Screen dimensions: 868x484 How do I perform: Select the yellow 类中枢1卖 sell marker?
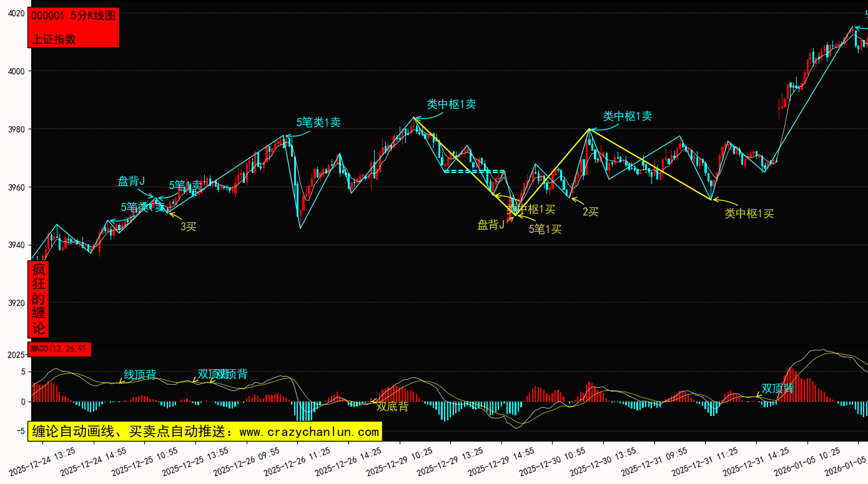click(x=627, y=116)
